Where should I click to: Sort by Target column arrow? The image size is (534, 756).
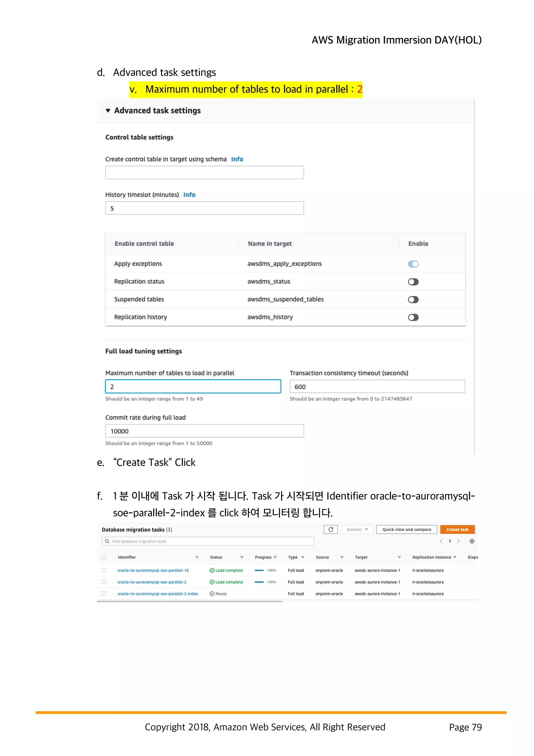pos(399,557)
